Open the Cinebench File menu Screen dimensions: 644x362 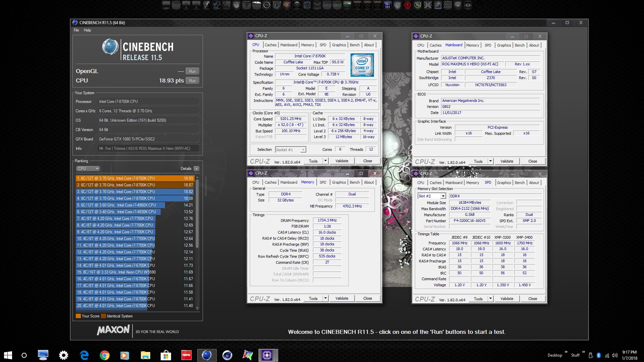pyautogui.click(x=76, y=30)
